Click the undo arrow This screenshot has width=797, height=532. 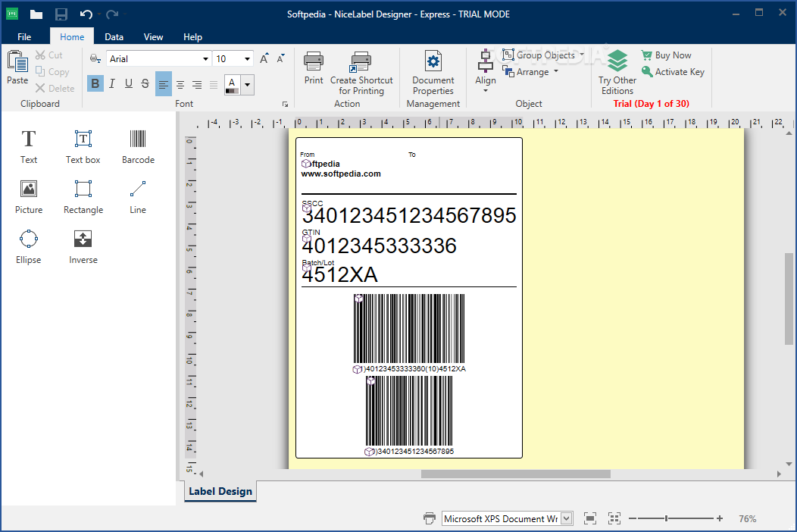pos(86,14)
